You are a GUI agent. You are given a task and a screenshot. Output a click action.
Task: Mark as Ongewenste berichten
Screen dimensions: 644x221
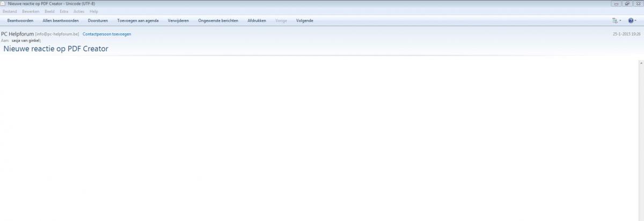[218, 20]
